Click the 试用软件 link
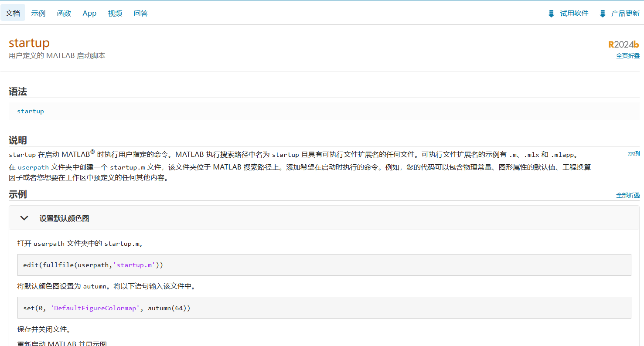The height and width of the screenshot is (346, 644). tap(574, 14)
